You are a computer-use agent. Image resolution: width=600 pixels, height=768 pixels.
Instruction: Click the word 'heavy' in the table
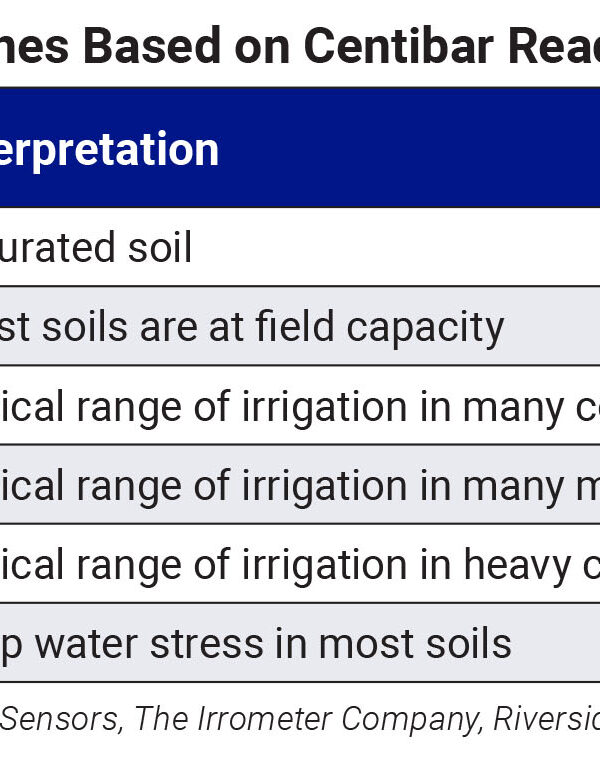tap(511, 564)
